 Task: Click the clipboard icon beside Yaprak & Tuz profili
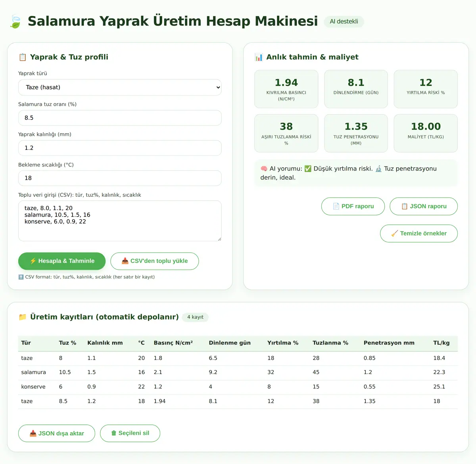[x=23, y=57]
